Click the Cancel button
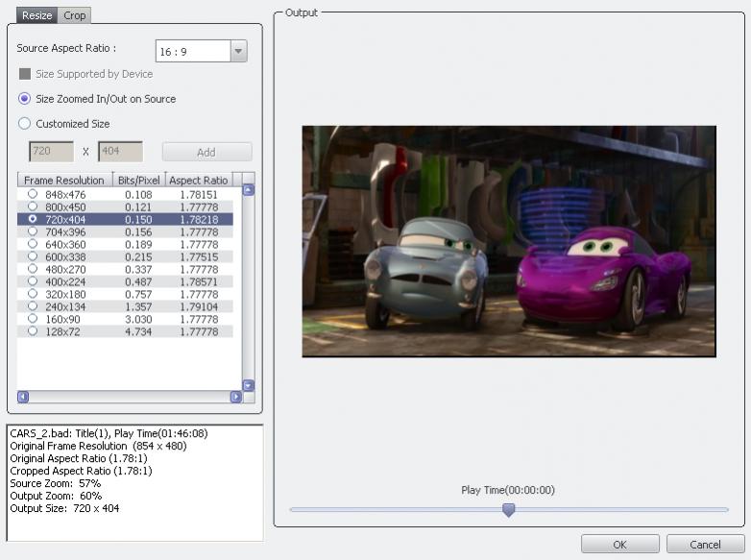 (705, 545)
